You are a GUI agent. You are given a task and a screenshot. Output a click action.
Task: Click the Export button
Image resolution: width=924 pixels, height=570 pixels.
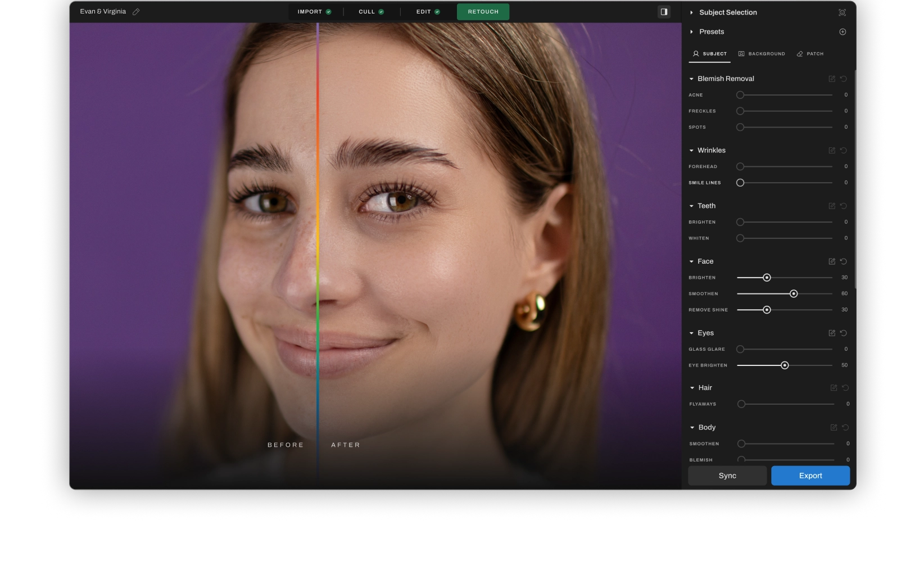[810, 476]
